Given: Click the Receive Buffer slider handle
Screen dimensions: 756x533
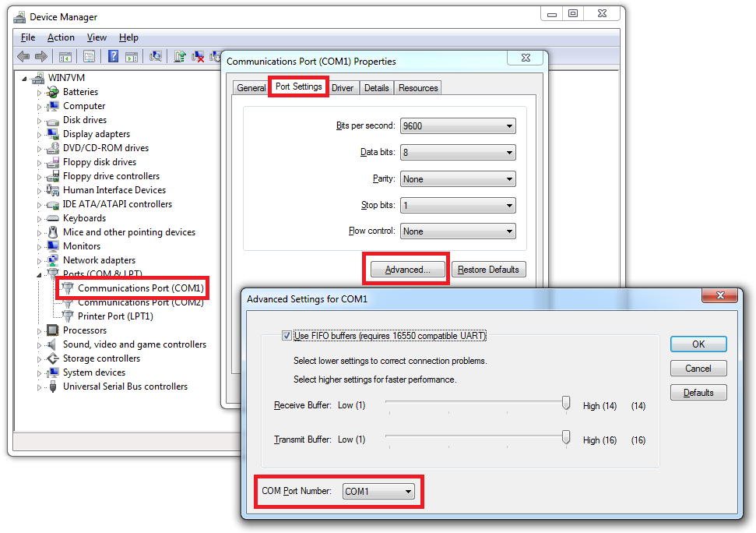Looking at the screenshot, I should [x=566, y=403].
